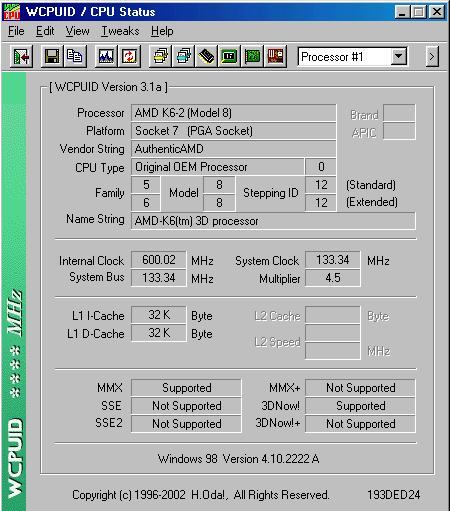The image size is (450, 511).
Task: Click the empty APIC field
Action: (x=399, y=131)
